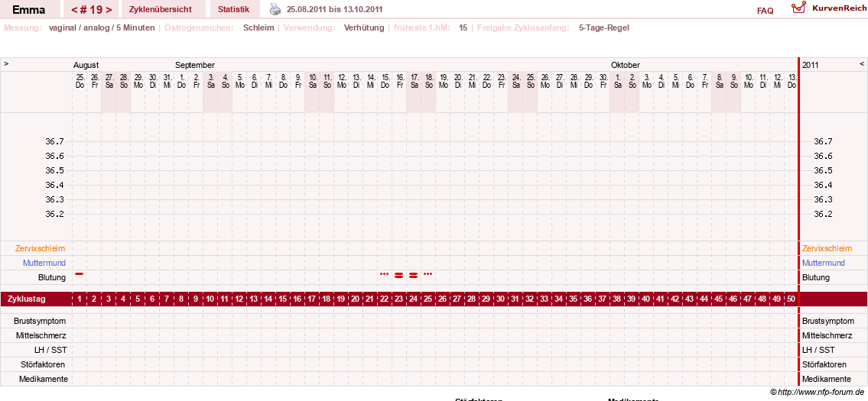Image resolution: width=868 pixels, height=401 pixels.
Task: Select the Emma profile tab
Action: pos(29,9)
